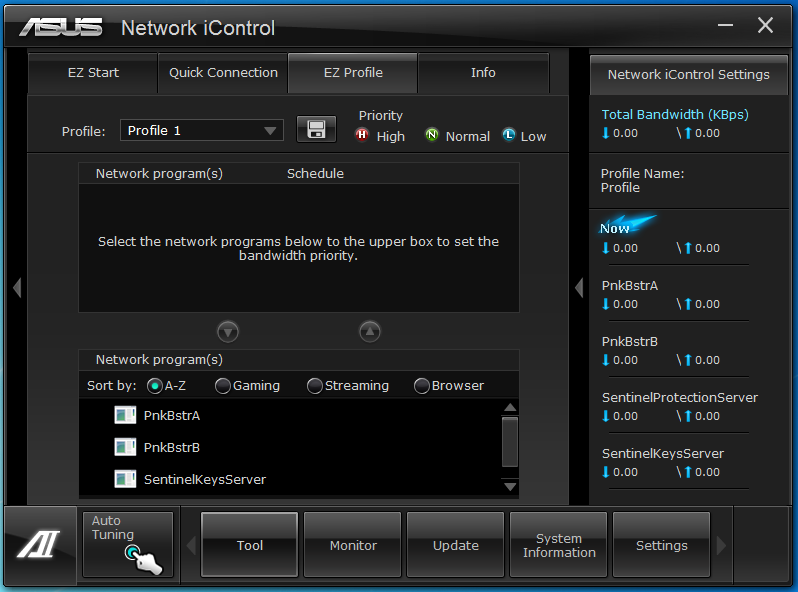Image resolution: width=798 pixels, height=592 pixels.
Task: Click PnkBstrB entry in settings panel
Action: [x=630, y=342]
